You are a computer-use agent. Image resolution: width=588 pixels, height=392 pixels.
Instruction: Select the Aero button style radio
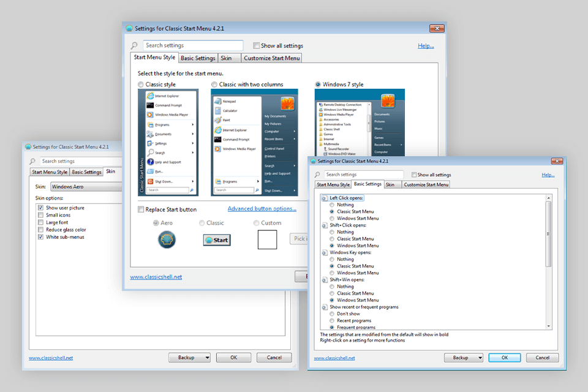[x=156, y=223]
